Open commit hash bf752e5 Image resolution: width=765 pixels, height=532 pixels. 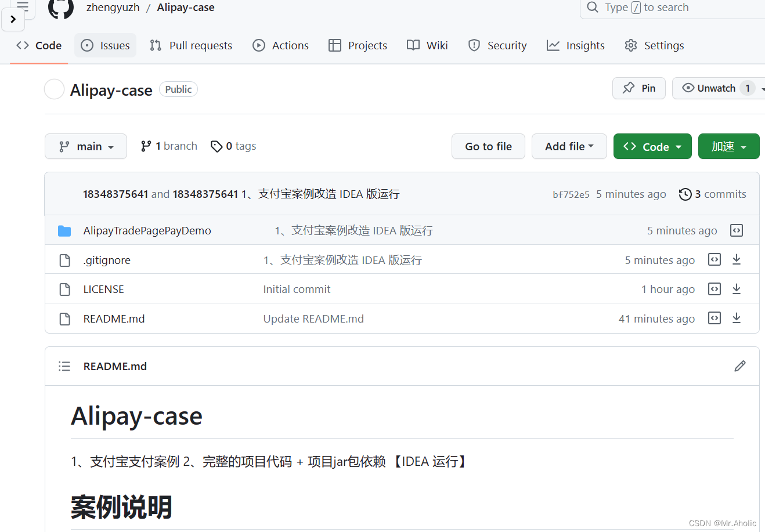571,194
